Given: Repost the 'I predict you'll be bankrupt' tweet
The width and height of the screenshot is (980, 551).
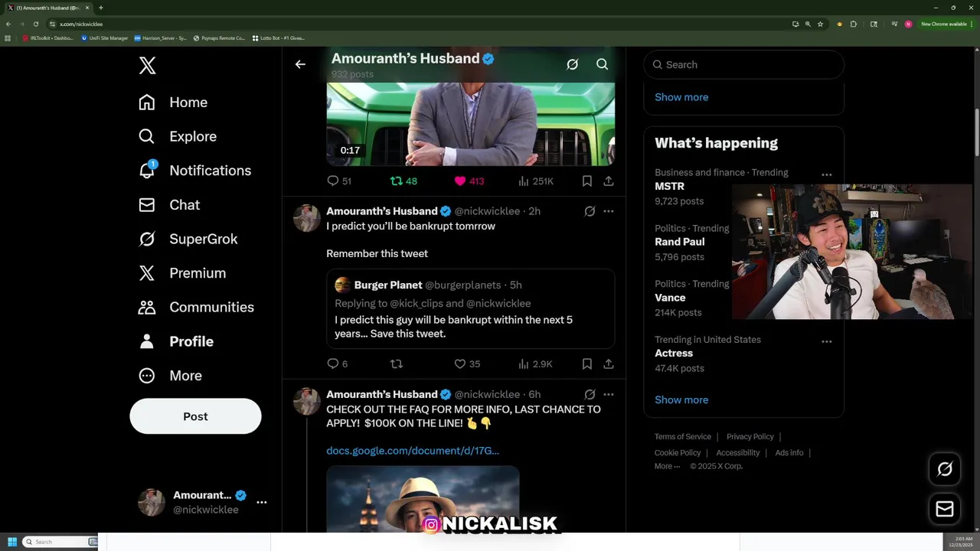Looking at the screenshot, I should coord(397,364).
